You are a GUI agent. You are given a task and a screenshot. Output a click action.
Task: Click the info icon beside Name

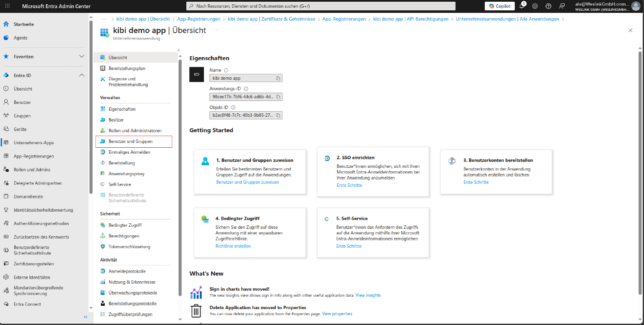tap(226, 70)
